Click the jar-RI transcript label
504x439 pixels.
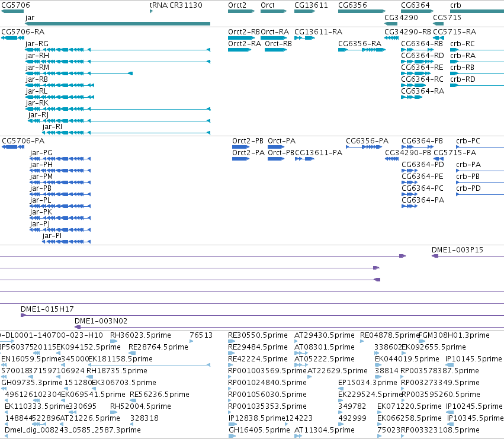point(52,127)
